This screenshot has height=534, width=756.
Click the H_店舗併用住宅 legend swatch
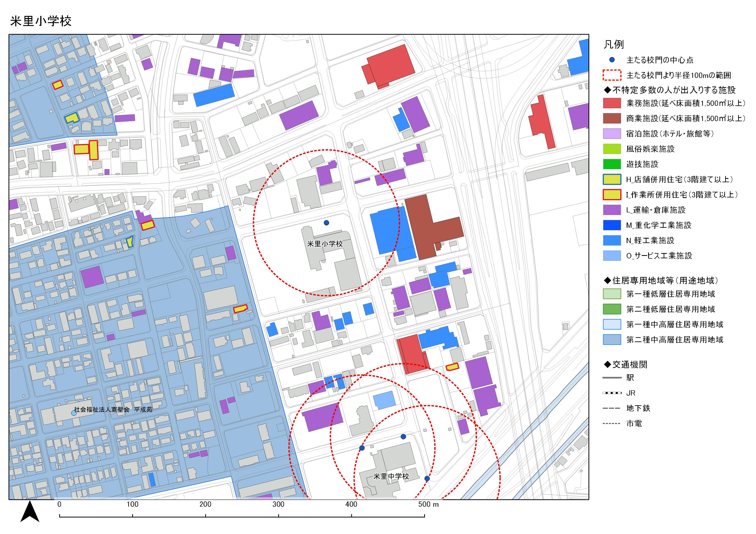pyautogui.click(x=612, y=179)
